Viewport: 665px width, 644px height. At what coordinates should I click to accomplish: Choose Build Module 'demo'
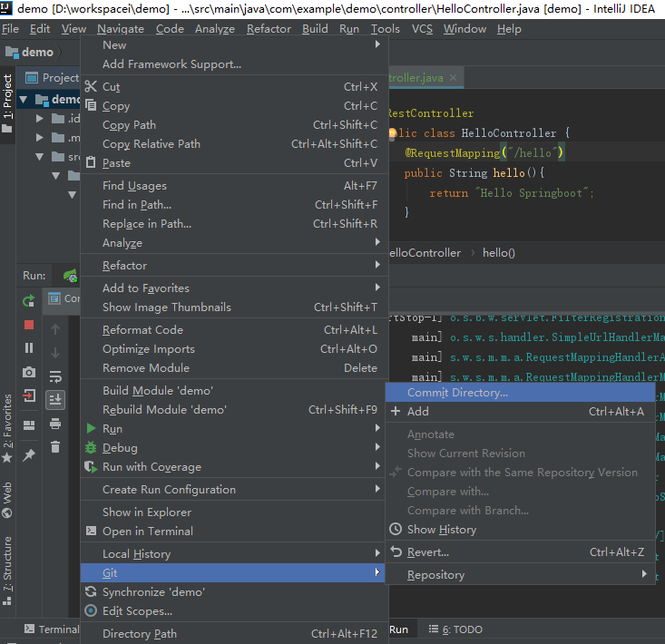pyautogui.click(x=235, y=390)
